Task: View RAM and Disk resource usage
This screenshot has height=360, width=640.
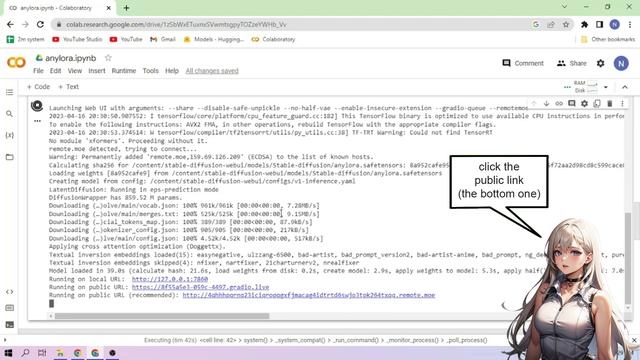Action: point(586,87)
